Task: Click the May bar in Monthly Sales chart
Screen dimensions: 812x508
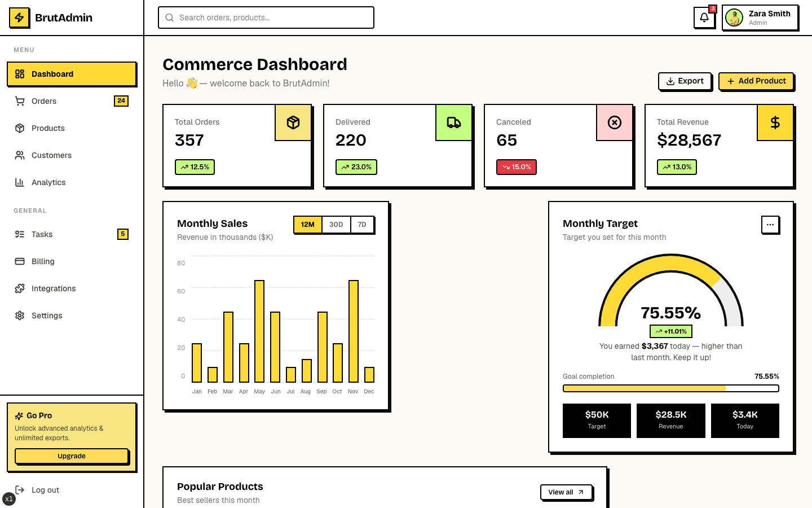Action: coord(259,331)
